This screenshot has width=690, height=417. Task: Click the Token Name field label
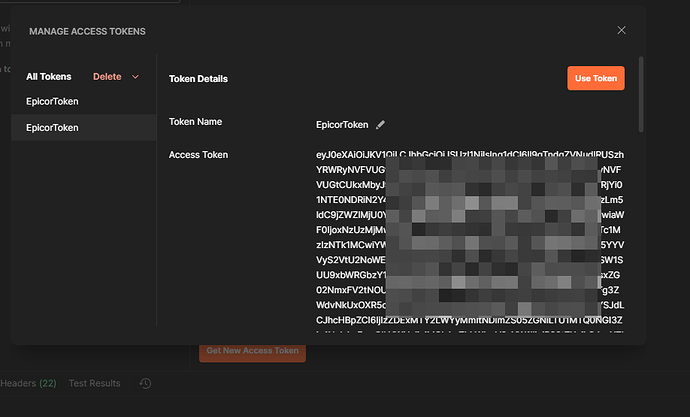click(x=195, y=122)
